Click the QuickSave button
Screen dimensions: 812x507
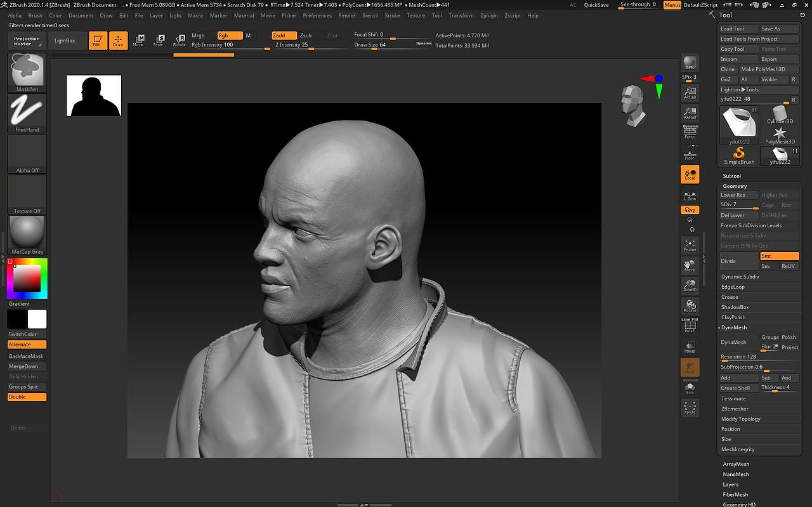(x=596, y=5)
